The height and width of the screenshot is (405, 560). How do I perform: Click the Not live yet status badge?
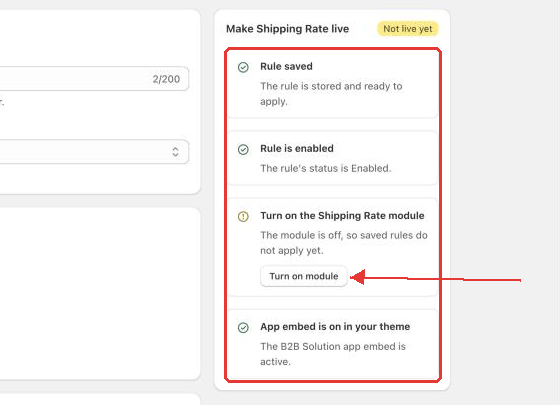[408, 29]
